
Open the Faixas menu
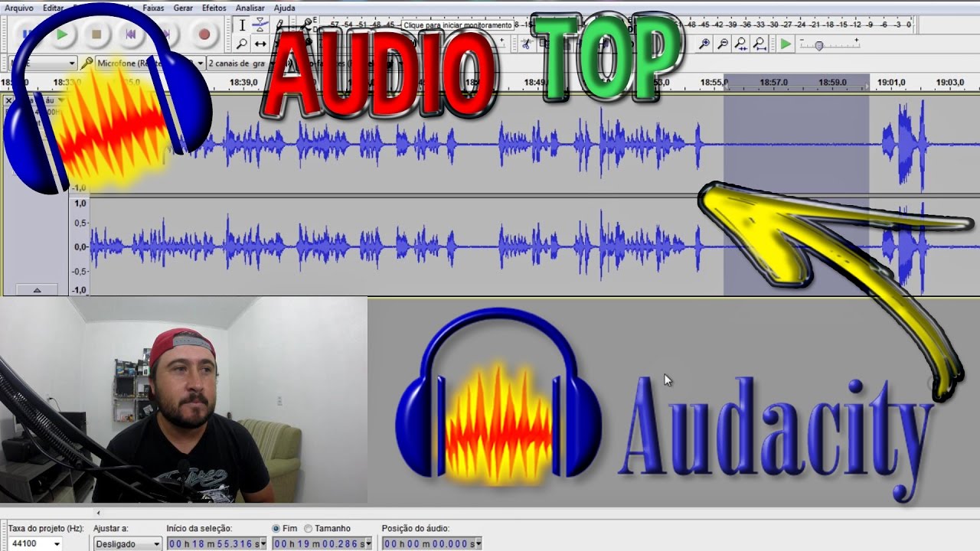click(153, 8)
